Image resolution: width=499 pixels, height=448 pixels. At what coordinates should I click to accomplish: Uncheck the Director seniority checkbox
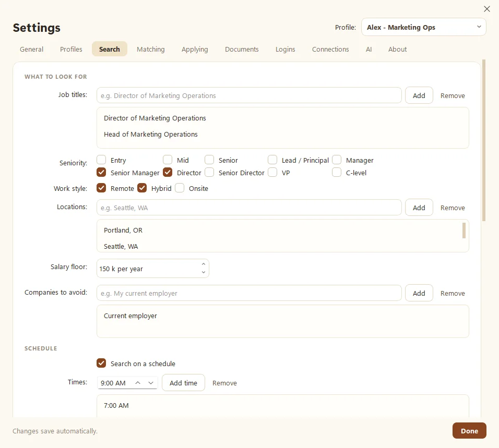(x=168, y=172)
